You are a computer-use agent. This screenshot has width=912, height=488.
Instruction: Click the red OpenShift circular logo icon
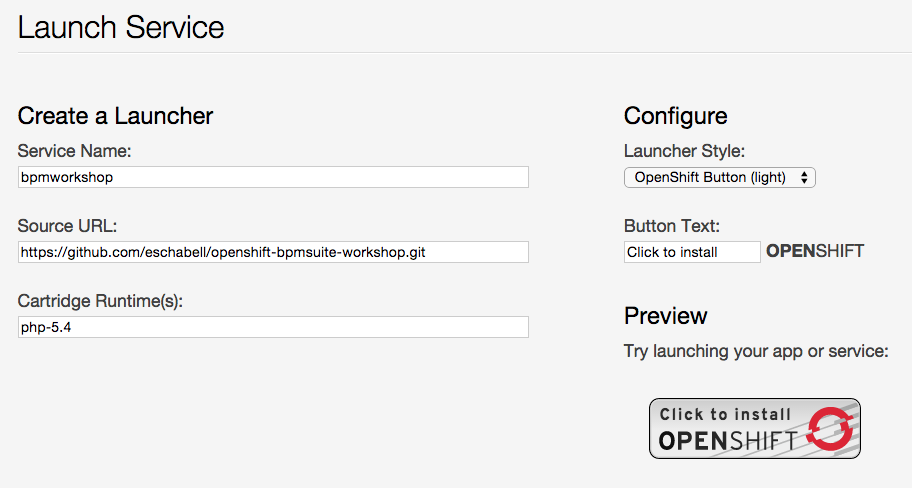[x=827, y=430]
